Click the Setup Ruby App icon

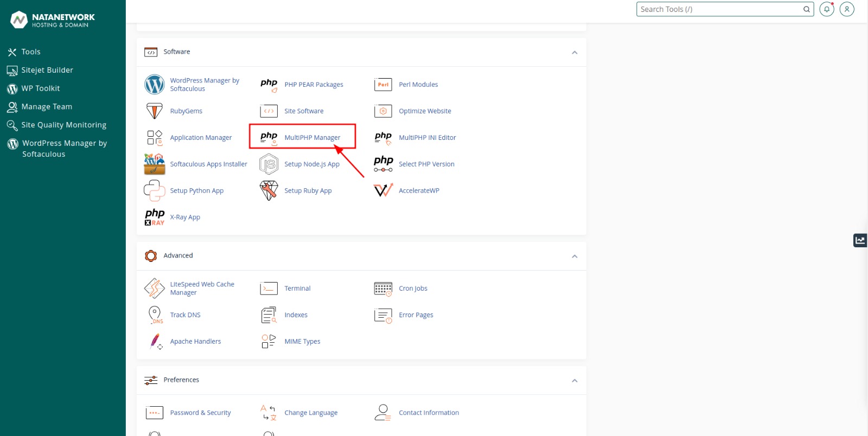click(269, 191)
